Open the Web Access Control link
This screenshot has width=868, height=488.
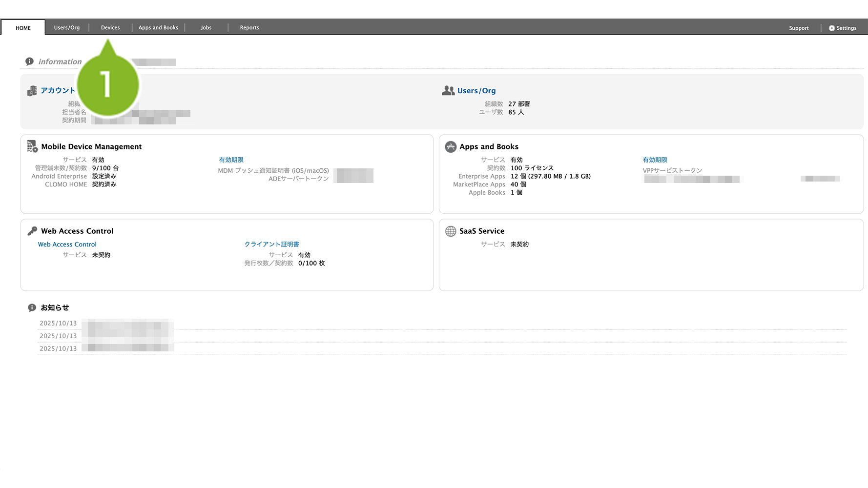[67, 244]
